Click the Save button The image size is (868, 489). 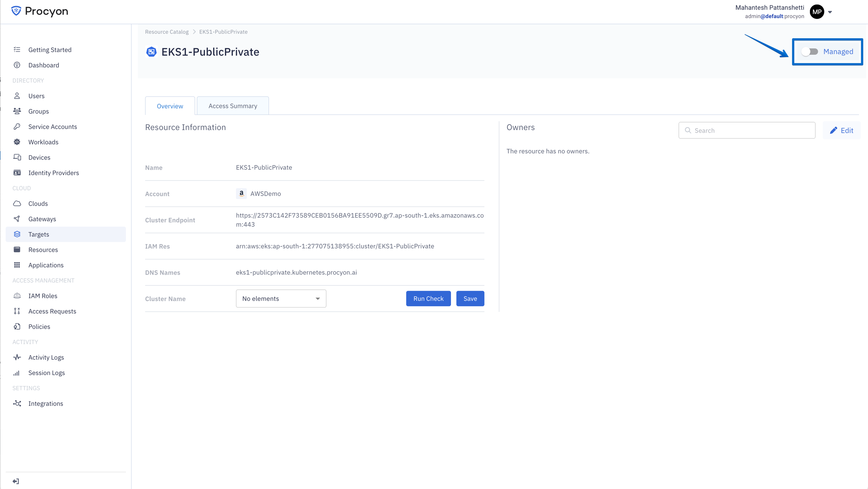point(470,298)
